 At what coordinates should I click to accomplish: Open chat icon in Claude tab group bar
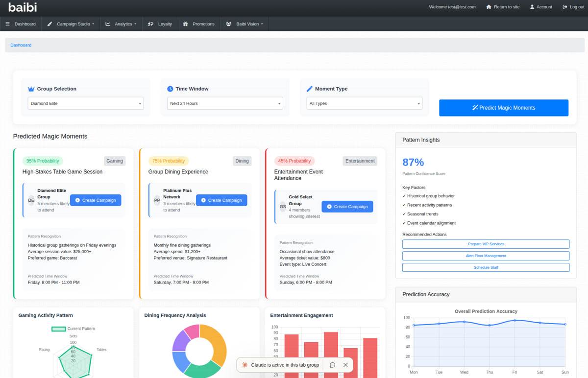pos(332,365)
